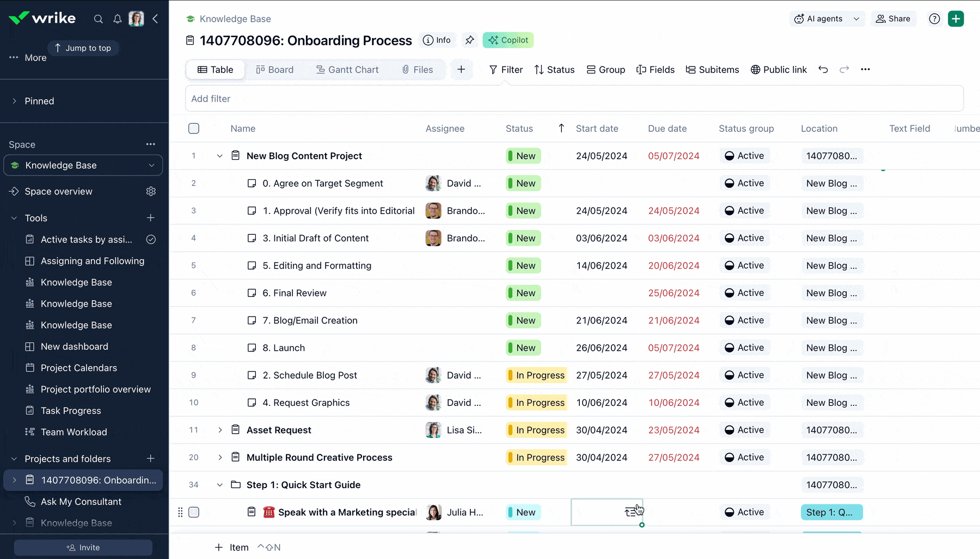
Task: Open the notifications bell
Action: click(x=117, y=19)
